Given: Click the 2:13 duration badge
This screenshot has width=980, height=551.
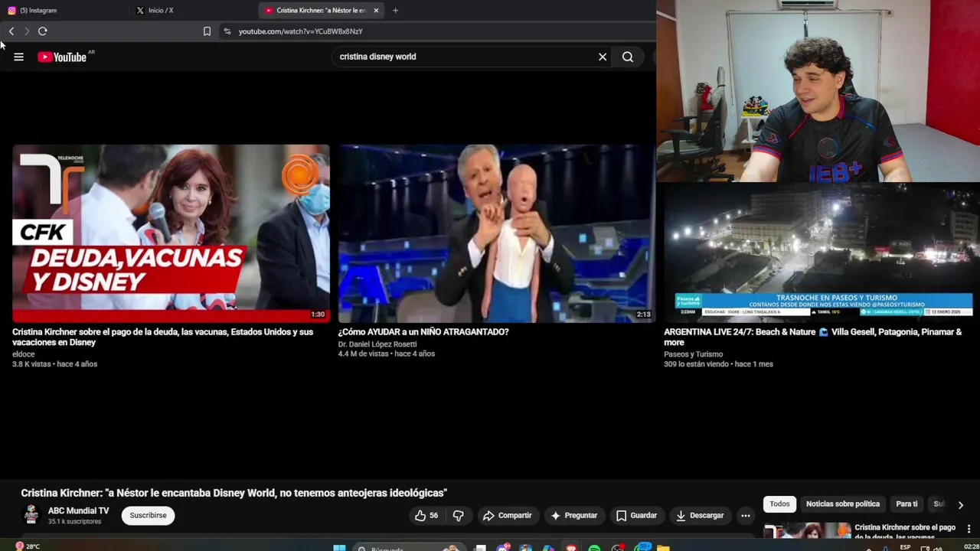Looking at the screenshot, I should click(643, 315).
